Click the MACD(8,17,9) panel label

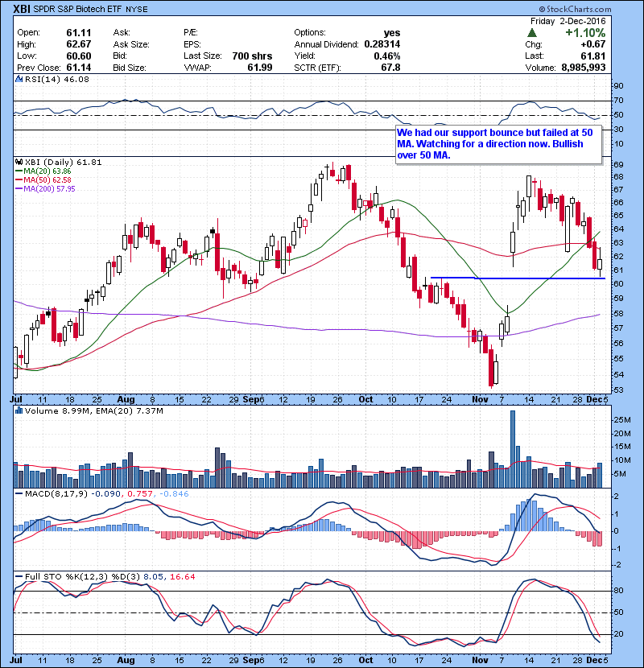tap(56, 494)
